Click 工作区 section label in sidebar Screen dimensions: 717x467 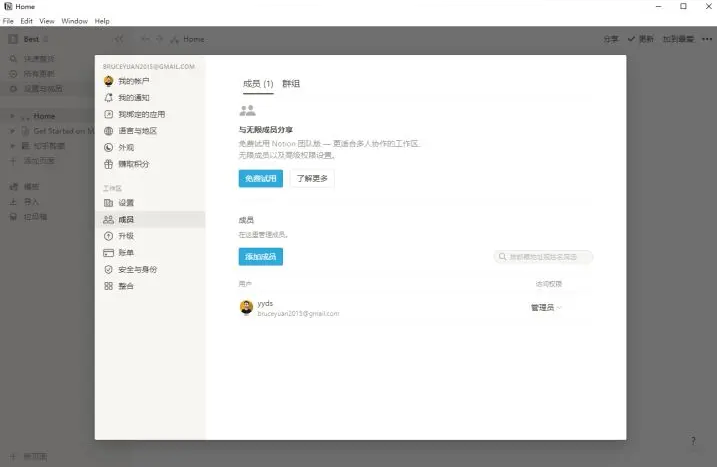(x=112, y=188)
